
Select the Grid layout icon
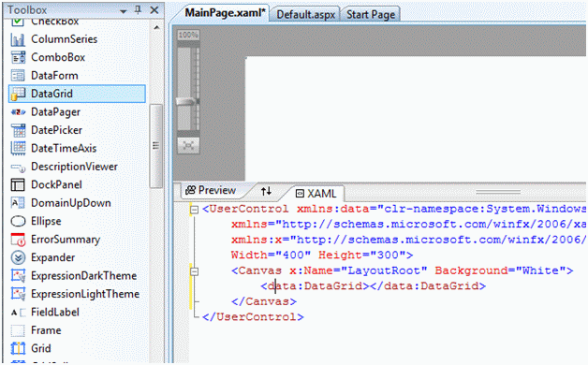[x=18, y=348]
